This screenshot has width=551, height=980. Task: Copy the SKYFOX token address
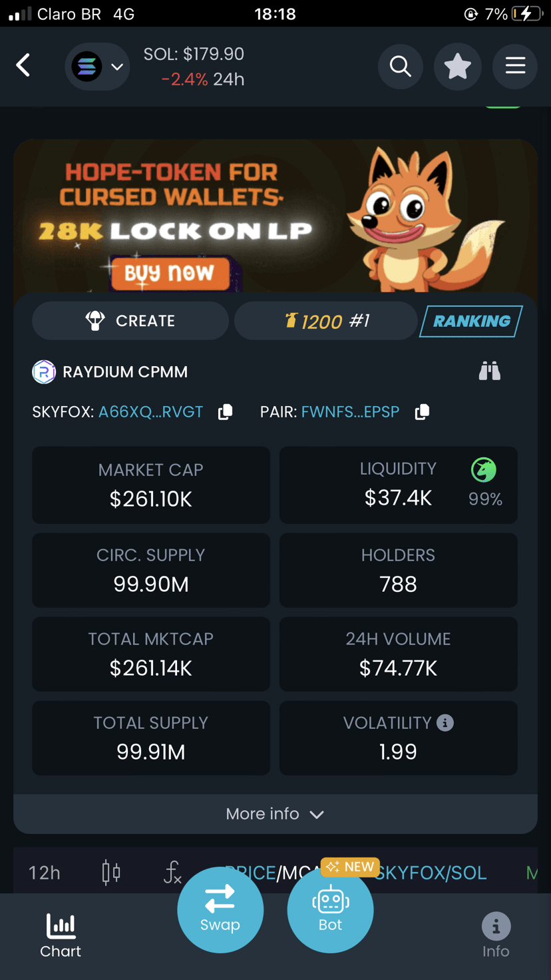pos(226,411)
